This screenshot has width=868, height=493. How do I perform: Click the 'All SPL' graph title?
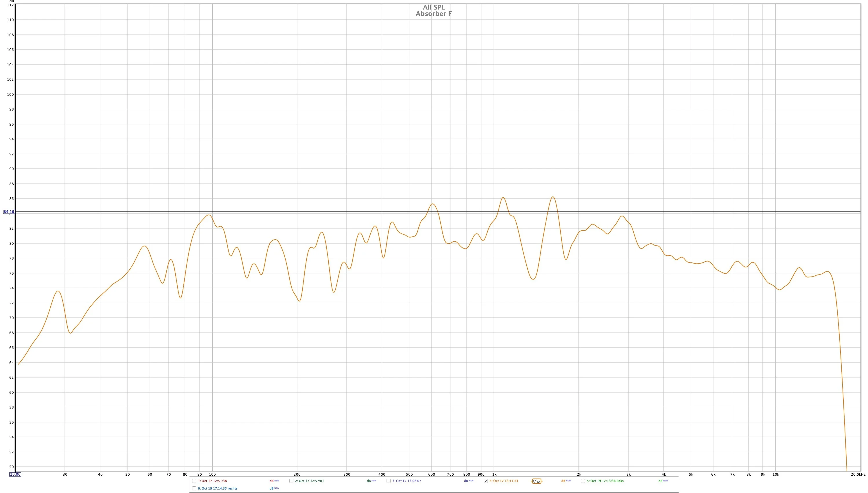[x=434, y=7]
